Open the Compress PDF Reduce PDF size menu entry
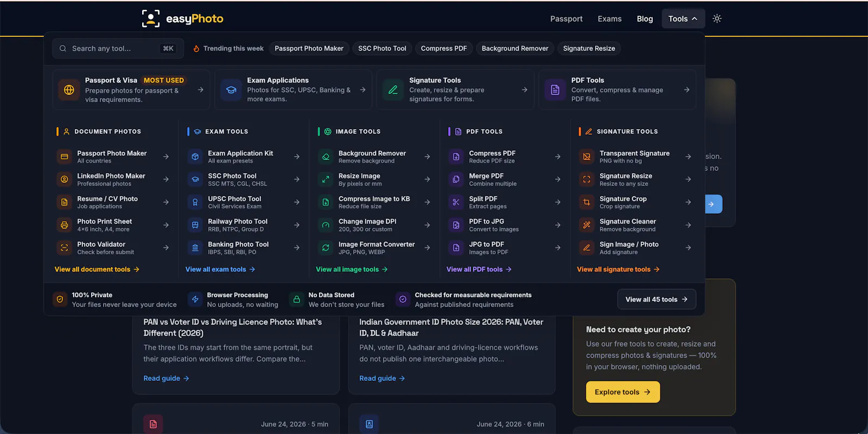The width and height of the screenshot is (868, 434). (505, 157)
